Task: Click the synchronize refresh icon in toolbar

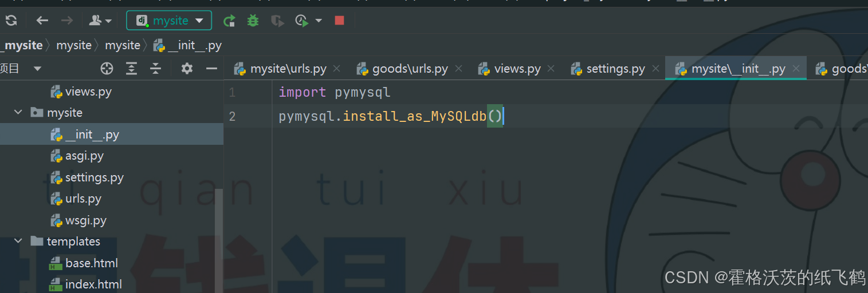Action: 11,21
